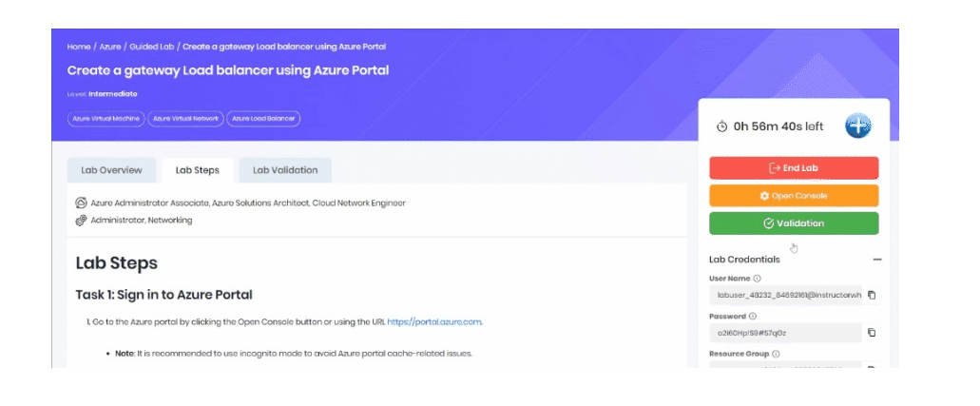Click the green Validation button
The image size is (980, 406).
794,223
